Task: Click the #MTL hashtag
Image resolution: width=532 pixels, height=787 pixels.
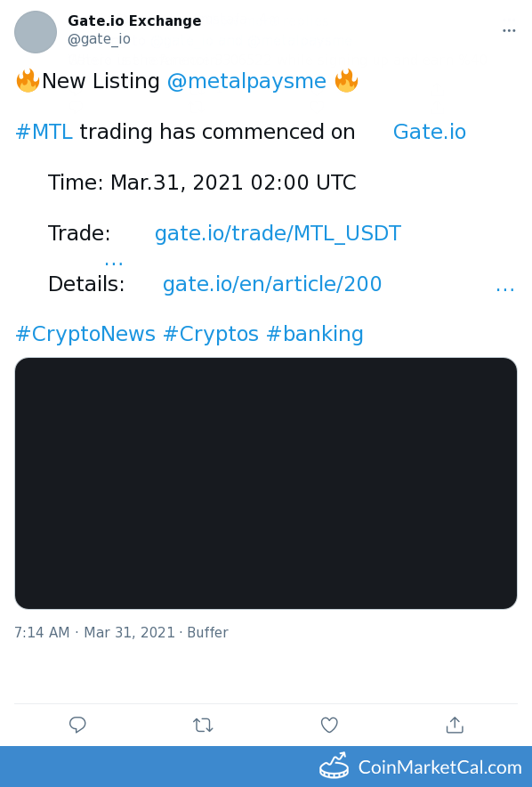Action: [x=44, y=132]
